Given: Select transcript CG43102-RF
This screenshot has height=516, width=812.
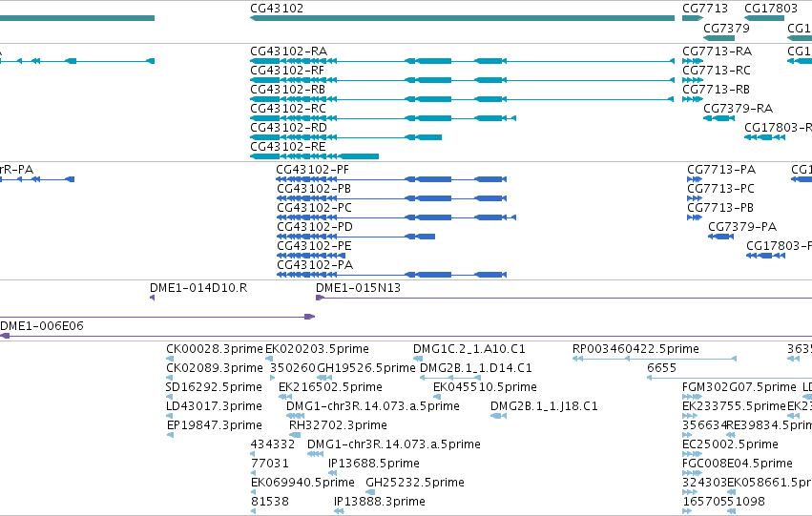Looking at the screenshot, I should tap(287, 71).
